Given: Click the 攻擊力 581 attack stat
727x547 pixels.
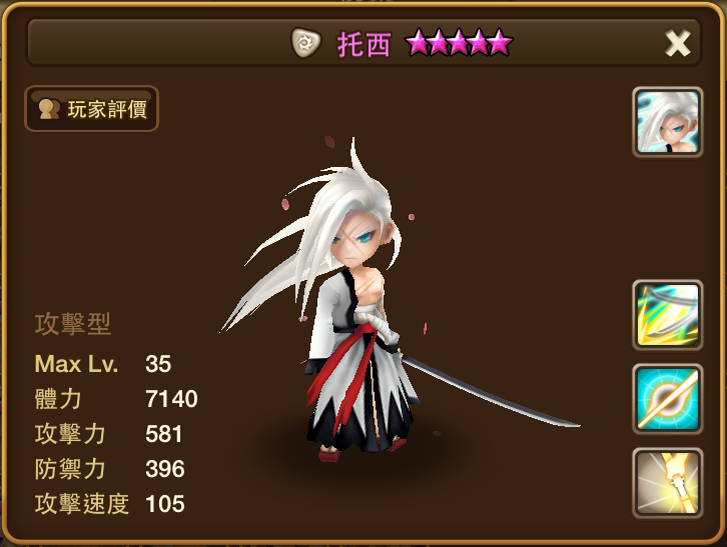Looking at the screenshot, I should pyautogui.click(x=108, y=434).
